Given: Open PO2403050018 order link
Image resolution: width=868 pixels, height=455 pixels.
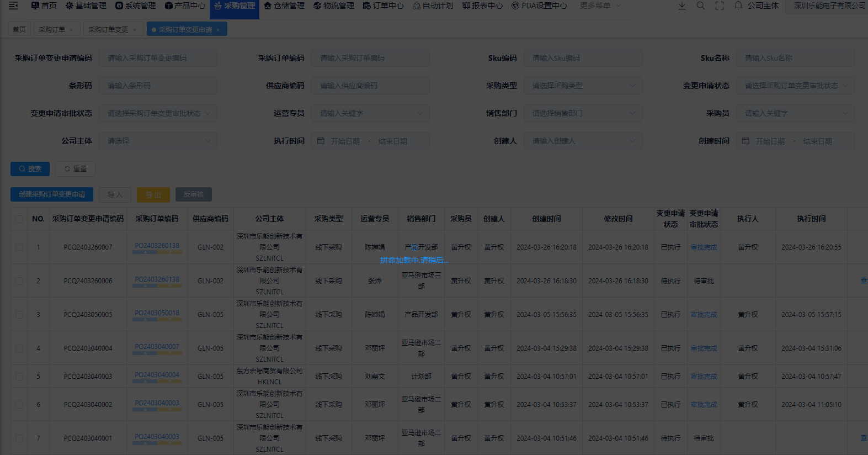Looking at the screenshot, I should pyautogui.click(x=157, y=313).
